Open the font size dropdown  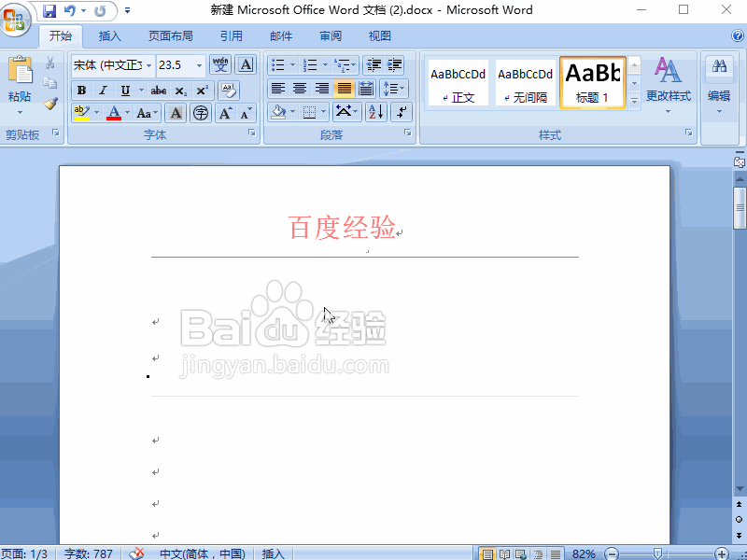[199, 65]
